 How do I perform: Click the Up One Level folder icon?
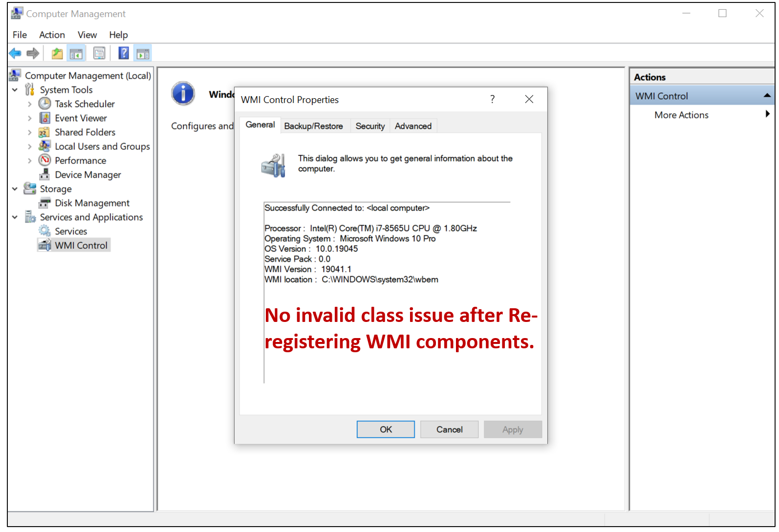click(57, 53)
